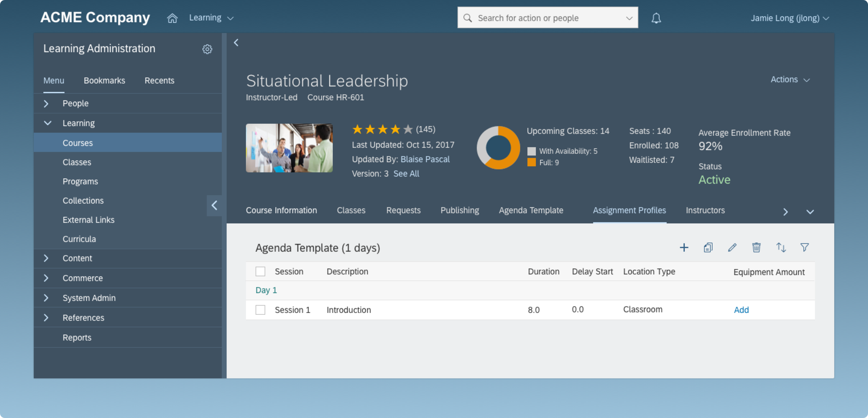
Task: Open Learning Administration settings gear
Action: [x=207, y=49]
